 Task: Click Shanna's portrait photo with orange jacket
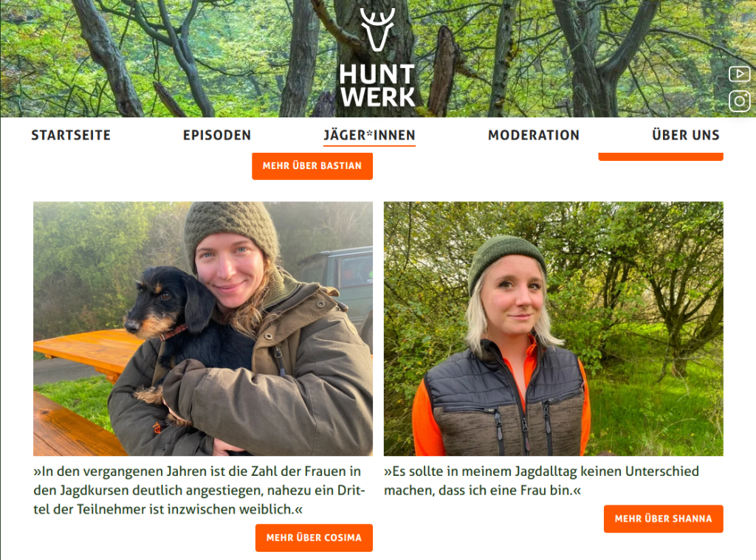click(554, 328)
